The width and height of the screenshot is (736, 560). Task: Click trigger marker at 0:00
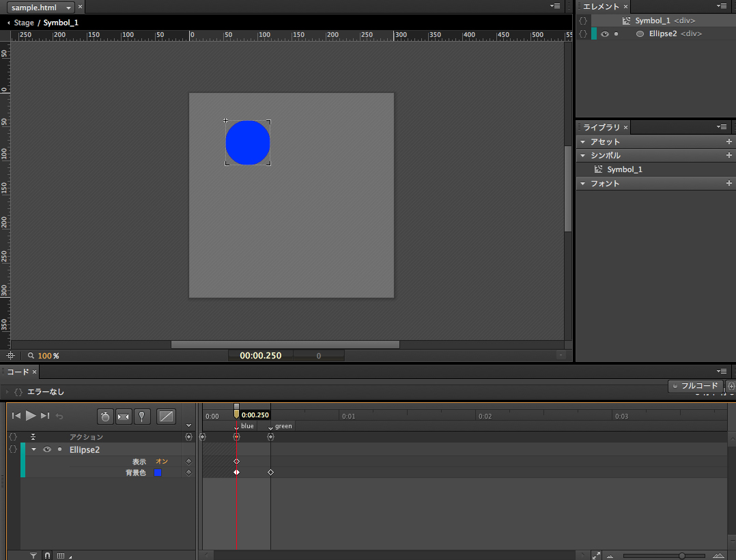click(202, 436)
